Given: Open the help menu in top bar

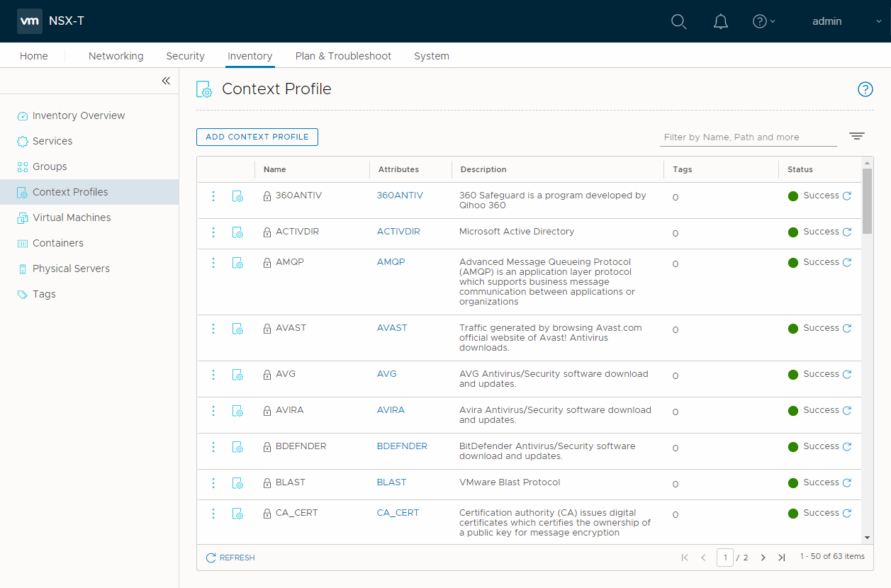Looking at the screenshot, I should (x=763, y=21).
